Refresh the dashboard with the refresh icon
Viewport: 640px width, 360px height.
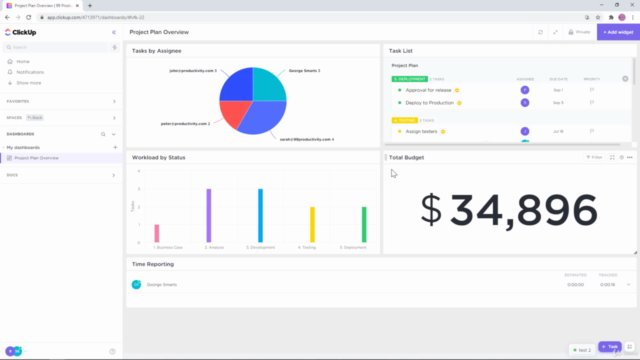540,32
